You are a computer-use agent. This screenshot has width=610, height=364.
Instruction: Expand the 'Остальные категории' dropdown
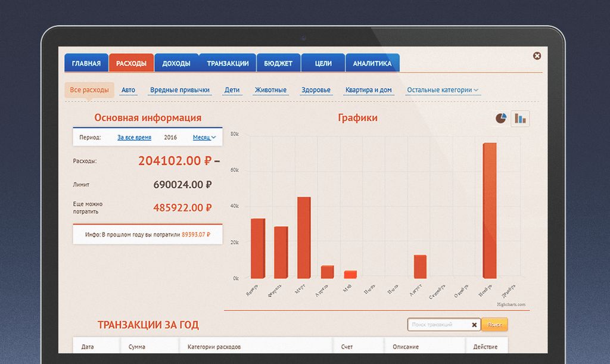tap(443, 90)
